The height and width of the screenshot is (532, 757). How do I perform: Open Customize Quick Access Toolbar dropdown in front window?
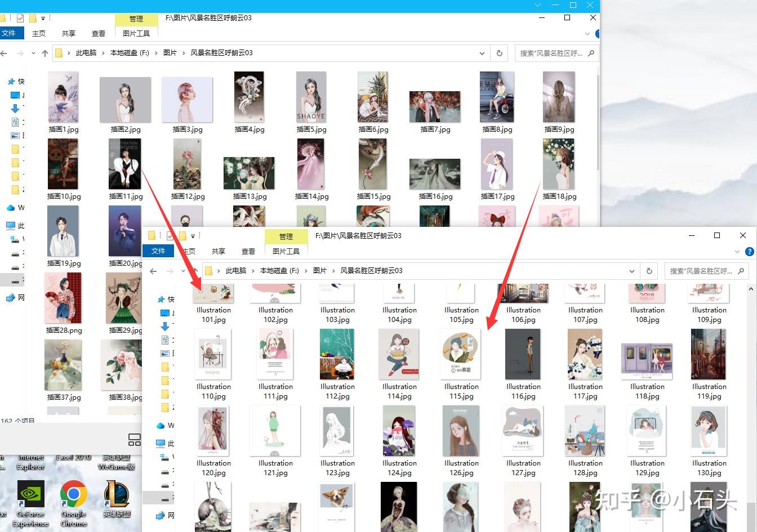coord(193,236)
